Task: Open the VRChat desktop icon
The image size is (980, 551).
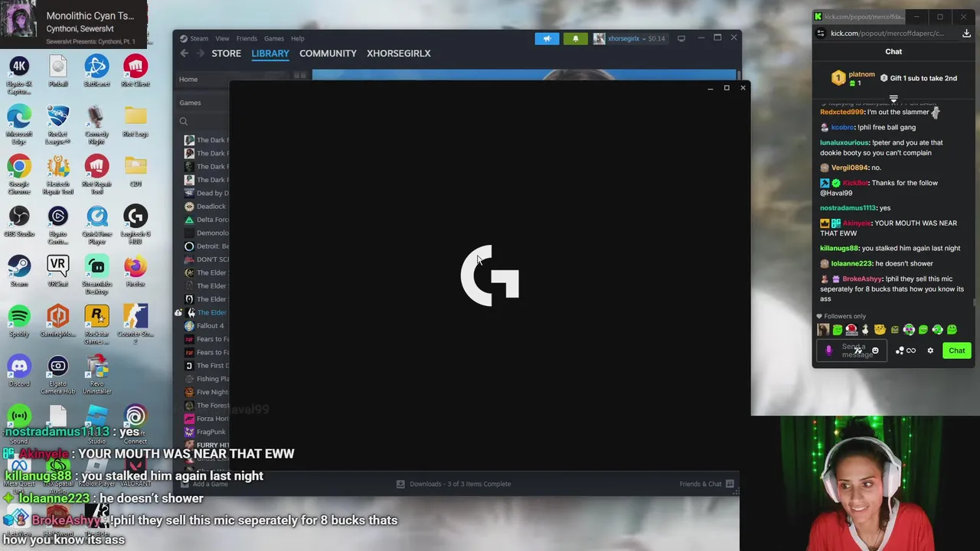Action: pos(58,271)
